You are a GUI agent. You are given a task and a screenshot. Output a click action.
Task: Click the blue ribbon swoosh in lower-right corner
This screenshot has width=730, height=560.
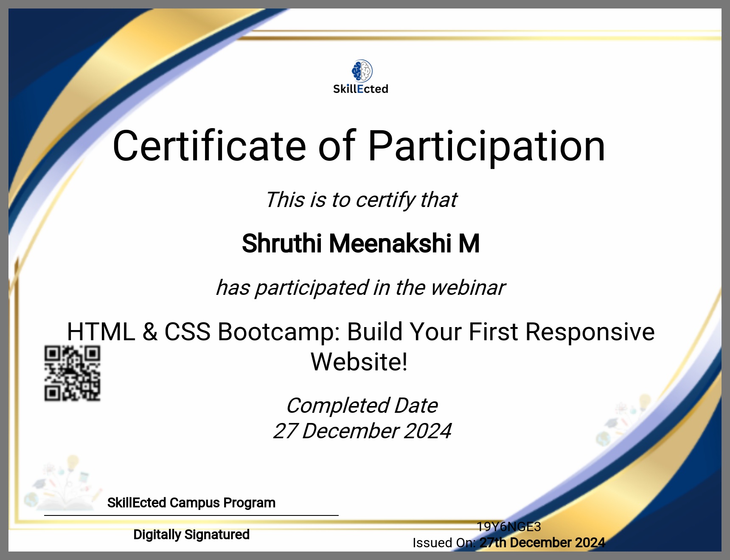tap(662, 488)
